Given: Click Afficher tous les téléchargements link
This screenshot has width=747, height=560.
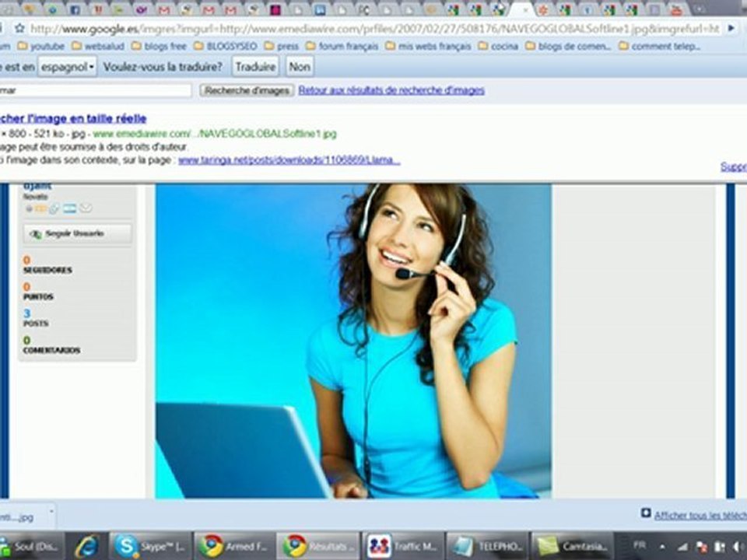Looking at the screenshot, I should [700, 515].
